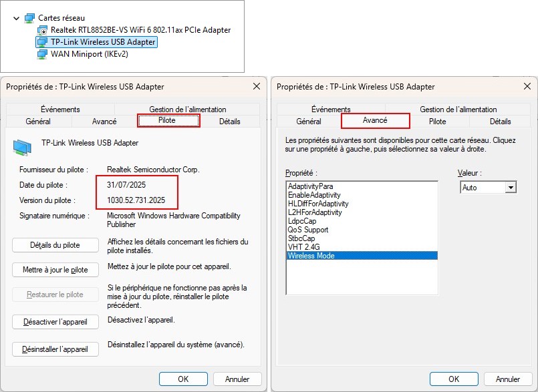
Task: Select Pilote tab in left window
Action: coord(168,121)
